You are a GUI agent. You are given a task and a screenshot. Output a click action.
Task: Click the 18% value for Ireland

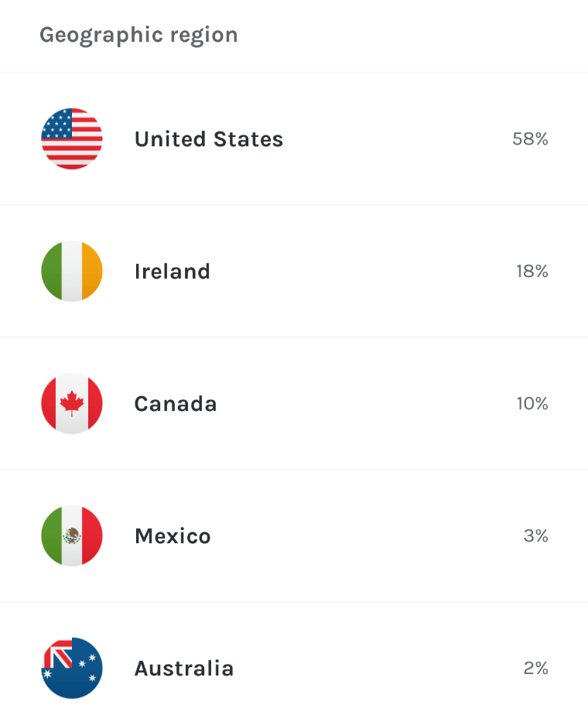[532, 271]
